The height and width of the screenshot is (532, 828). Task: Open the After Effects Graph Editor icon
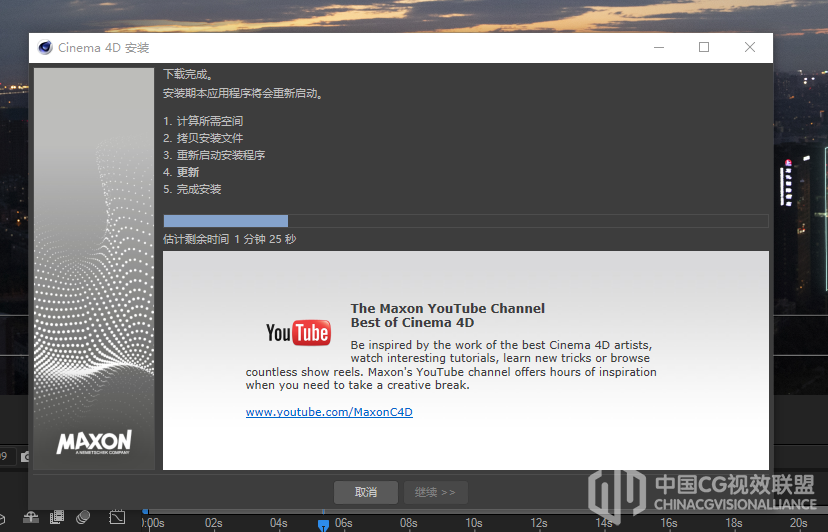(x=117, y=517)
